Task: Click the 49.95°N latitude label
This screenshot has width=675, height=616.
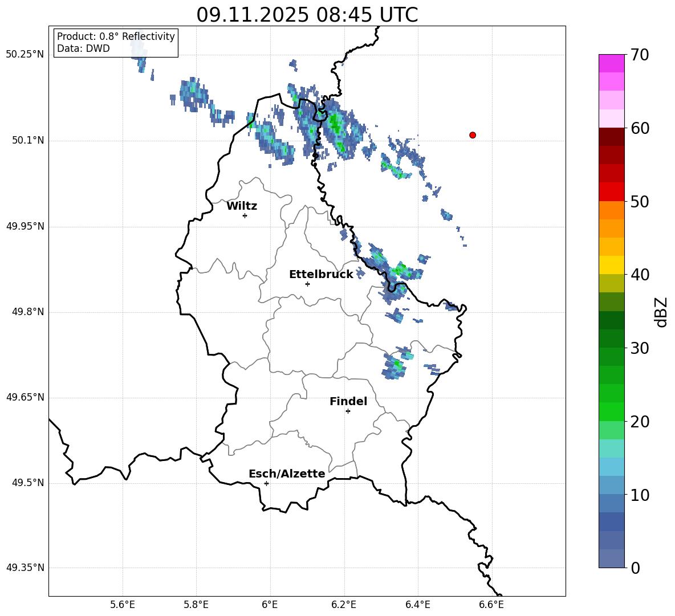Action: pyautogui.click(x=25, y=226)
